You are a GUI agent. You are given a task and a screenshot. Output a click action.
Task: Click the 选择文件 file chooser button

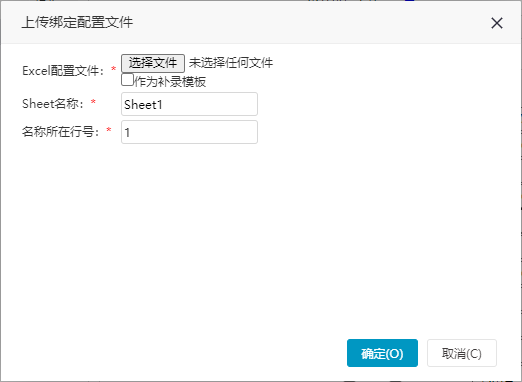coord(153,63)
